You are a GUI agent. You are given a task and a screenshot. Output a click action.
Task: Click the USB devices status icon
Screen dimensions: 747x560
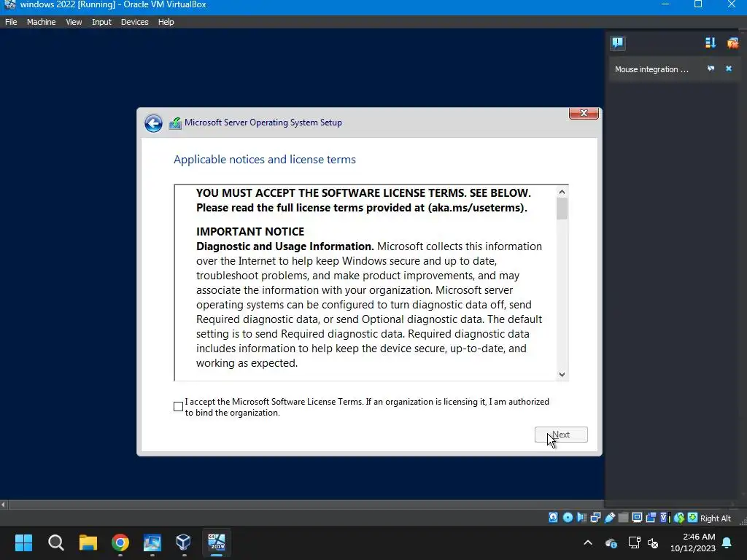(610, 518)
